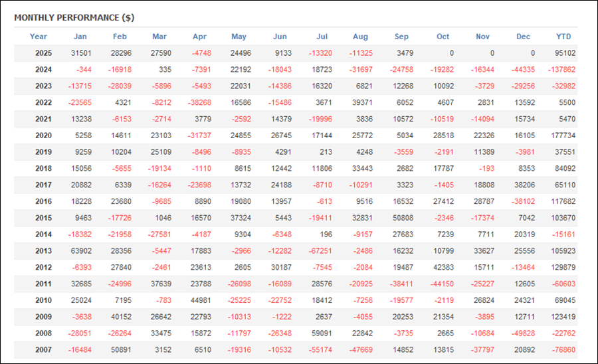Select the Jan column header
This screenshot has width=598, height=364.
(80, 37)
